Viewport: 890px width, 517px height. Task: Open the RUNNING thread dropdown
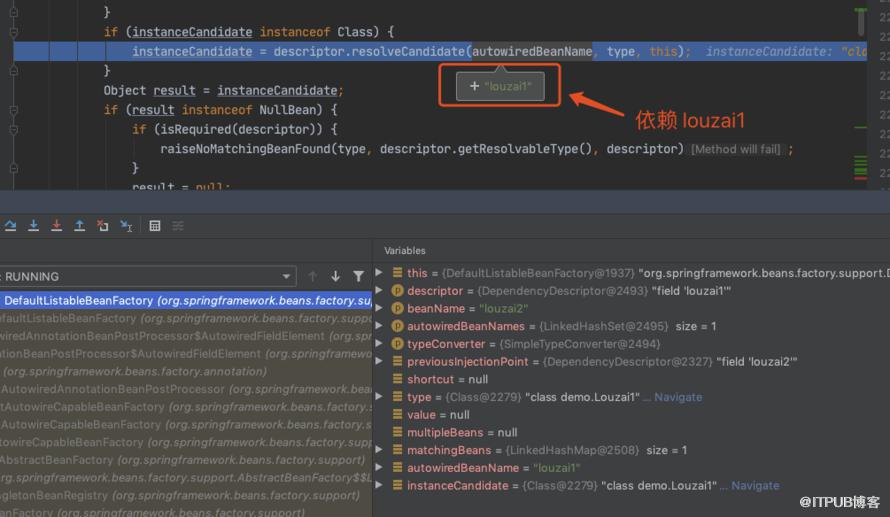[x=148, y=276]
